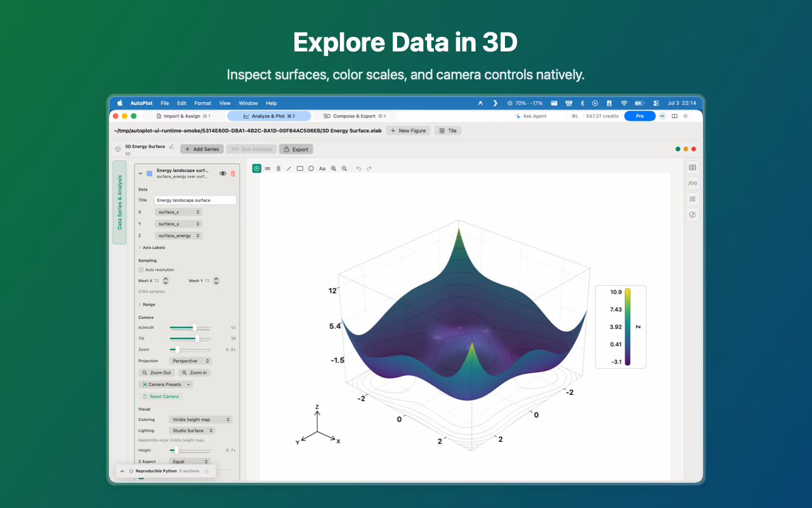812x508 pixels.
Task: Click the grid icon of the Energy landscape series
Action: point(150,173)
